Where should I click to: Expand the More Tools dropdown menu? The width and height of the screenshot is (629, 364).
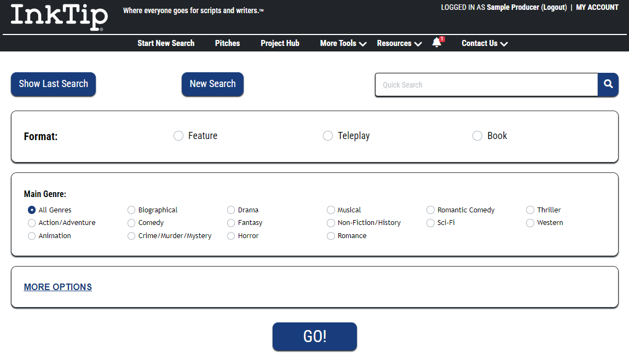point(343,43)
